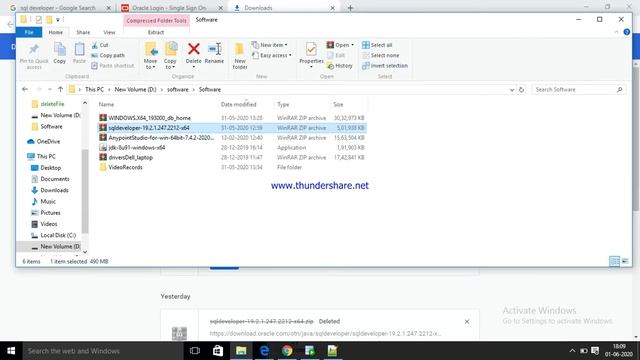Switch to details view layout icon
640x360 pixels.
tap(614, 261)
